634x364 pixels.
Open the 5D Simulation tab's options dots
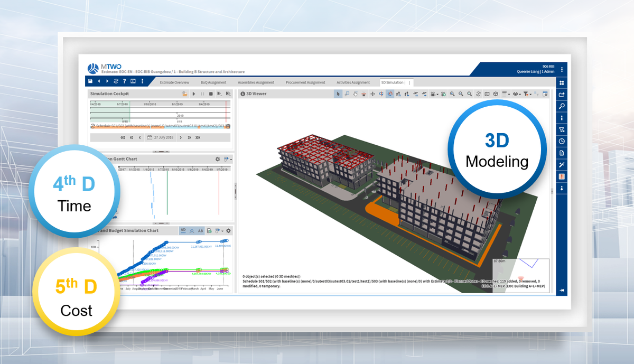click(410, 82)
